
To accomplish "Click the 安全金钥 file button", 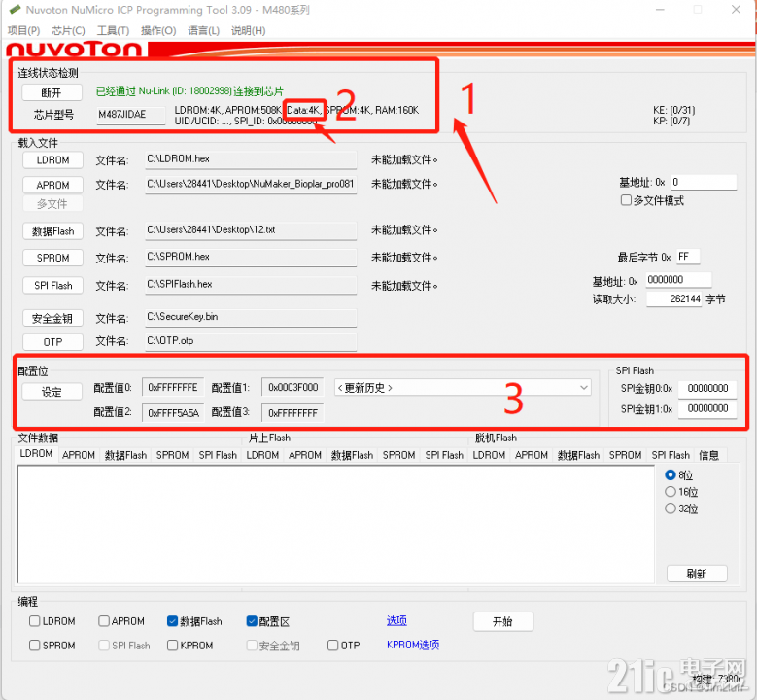I will [x=52, y=318].
